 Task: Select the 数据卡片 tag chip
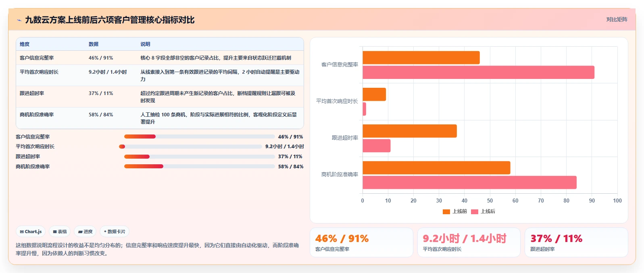(x=115, y=232)
